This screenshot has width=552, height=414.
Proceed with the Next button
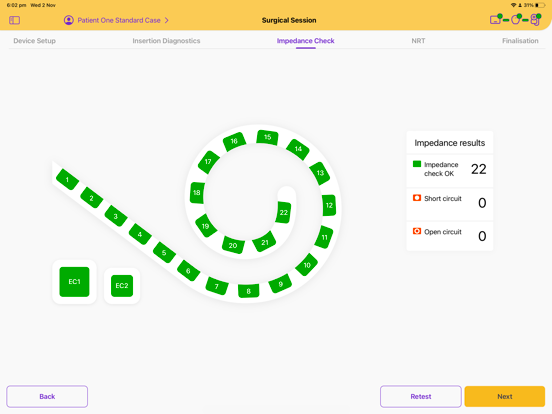[505, 396]
